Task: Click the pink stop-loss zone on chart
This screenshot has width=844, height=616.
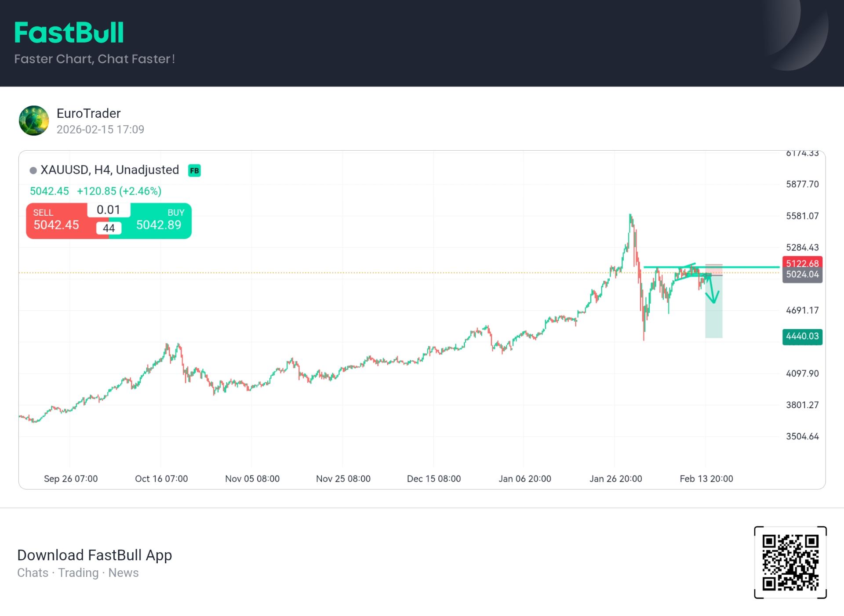Action: click(714, 268)
